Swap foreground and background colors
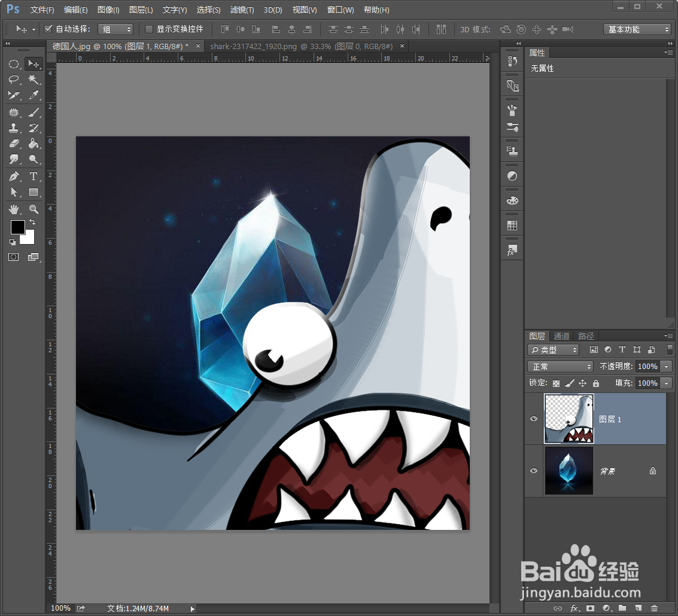Screen dimensions: 678x616 [32, 222]
